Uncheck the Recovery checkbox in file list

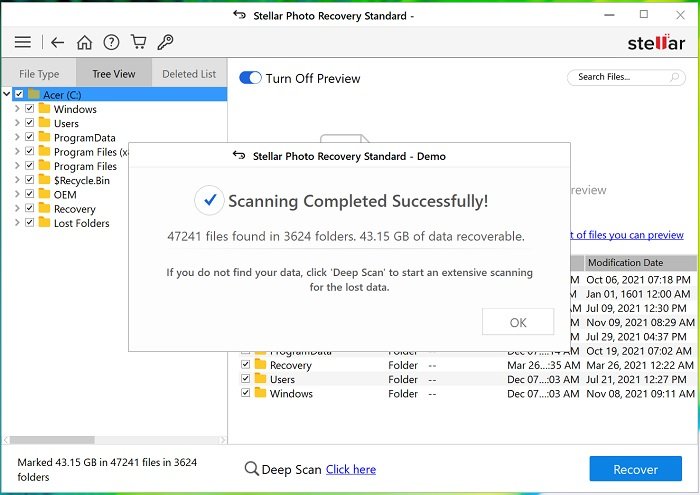[x=246, y=366]
